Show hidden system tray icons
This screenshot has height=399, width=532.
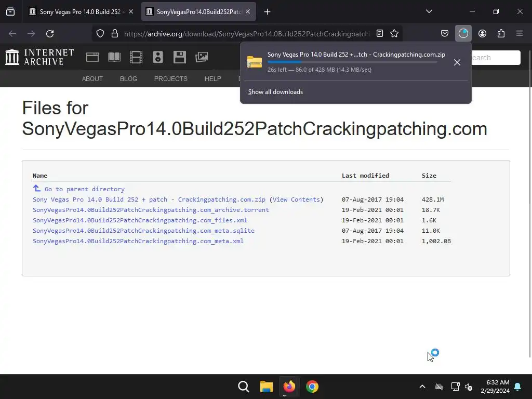coord(422,387)
